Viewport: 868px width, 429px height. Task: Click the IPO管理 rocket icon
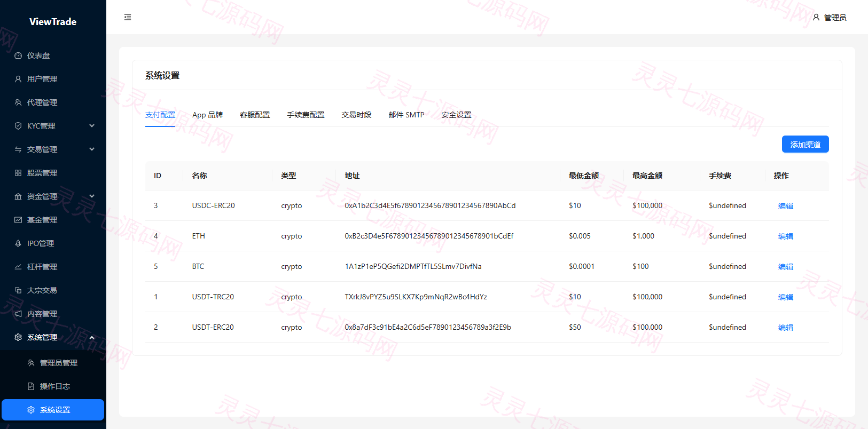coord(18,243)
